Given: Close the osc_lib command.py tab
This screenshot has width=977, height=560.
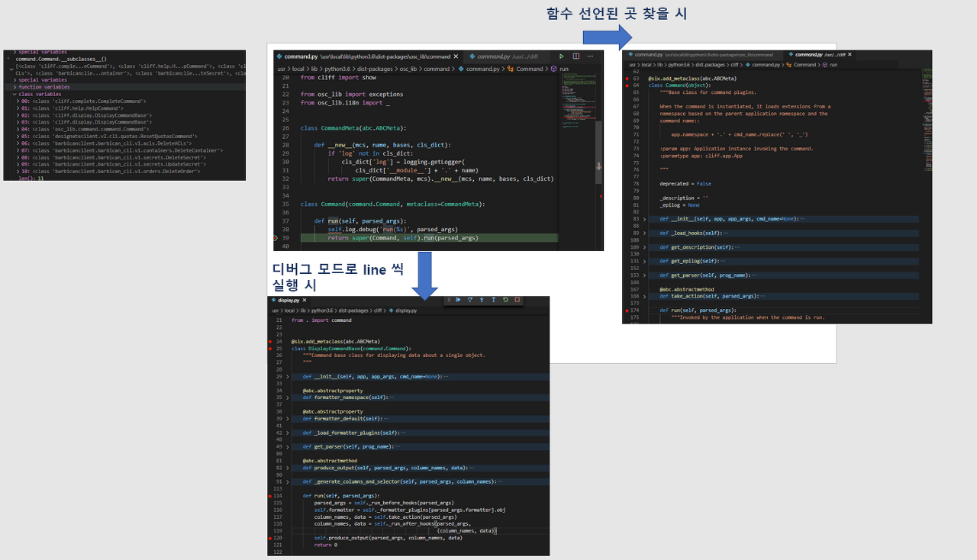Looking at the screenshot, I should [x=456, y=56].
